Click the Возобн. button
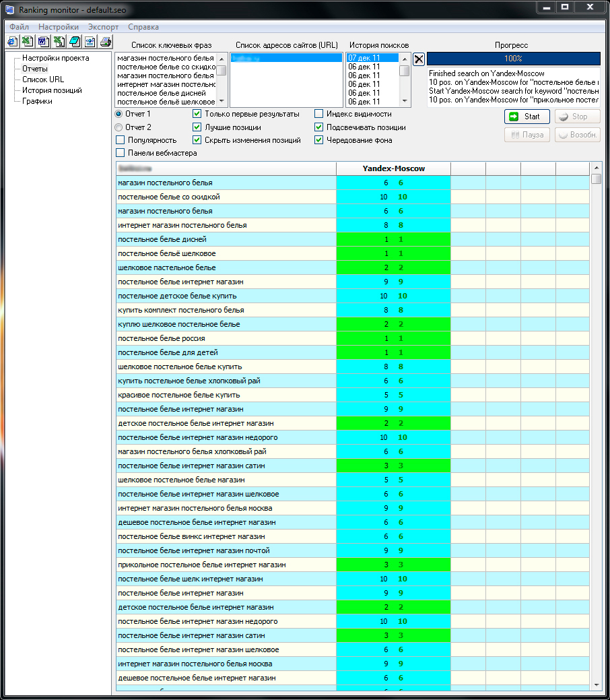 tap(578, 135)
